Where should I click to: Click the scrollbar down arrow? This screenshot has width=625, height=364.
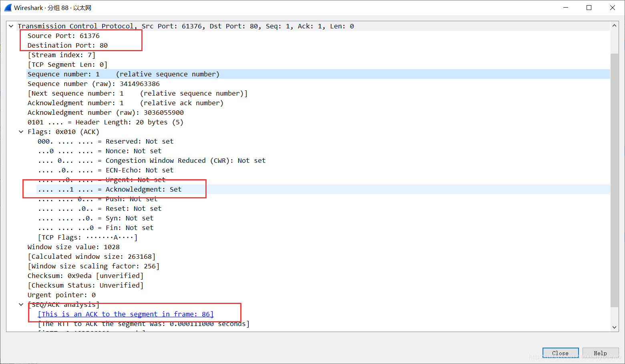click(x=615, y=327)
